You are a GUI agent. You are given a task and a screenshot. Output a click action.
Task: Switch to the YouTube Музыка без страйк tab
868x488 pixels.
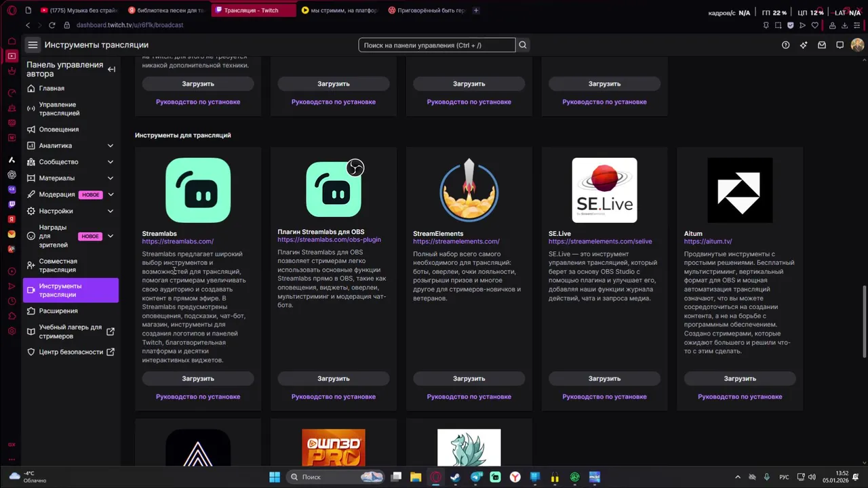click(x=79, y=10)
